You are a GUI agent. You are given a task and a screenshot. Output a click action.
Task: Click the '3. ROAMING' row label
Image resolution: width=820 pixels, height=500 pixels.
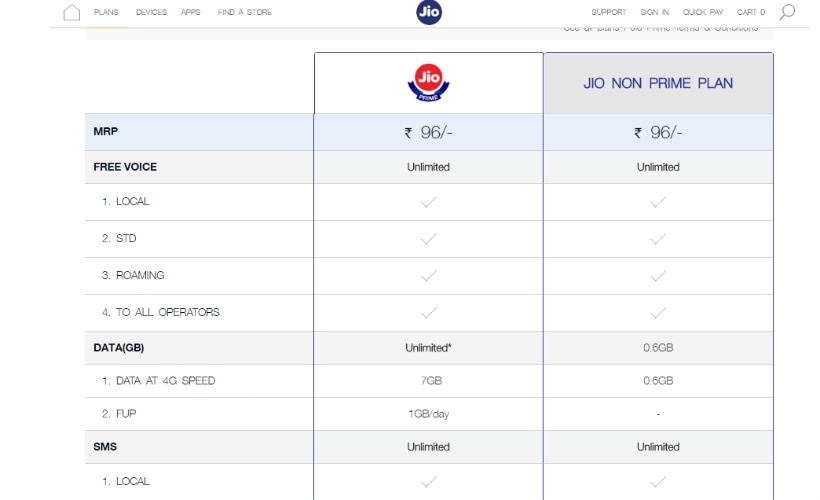[133, 275]
